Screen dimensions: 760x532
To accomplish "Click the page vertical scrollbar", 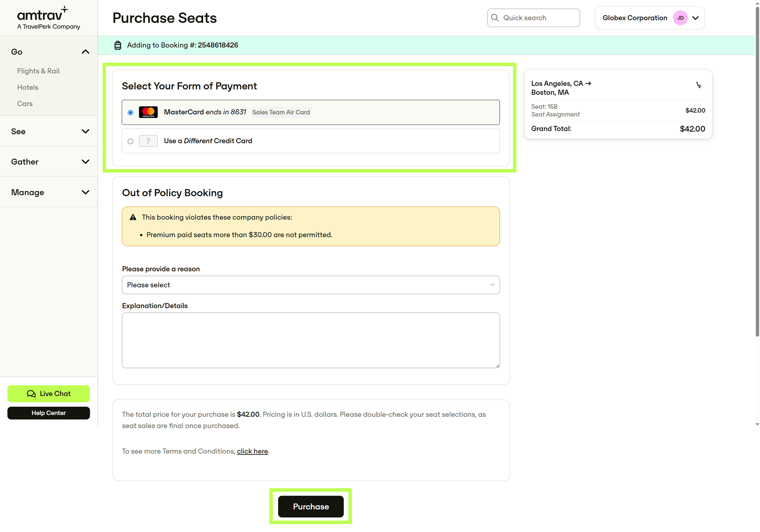I will point(757,171).
